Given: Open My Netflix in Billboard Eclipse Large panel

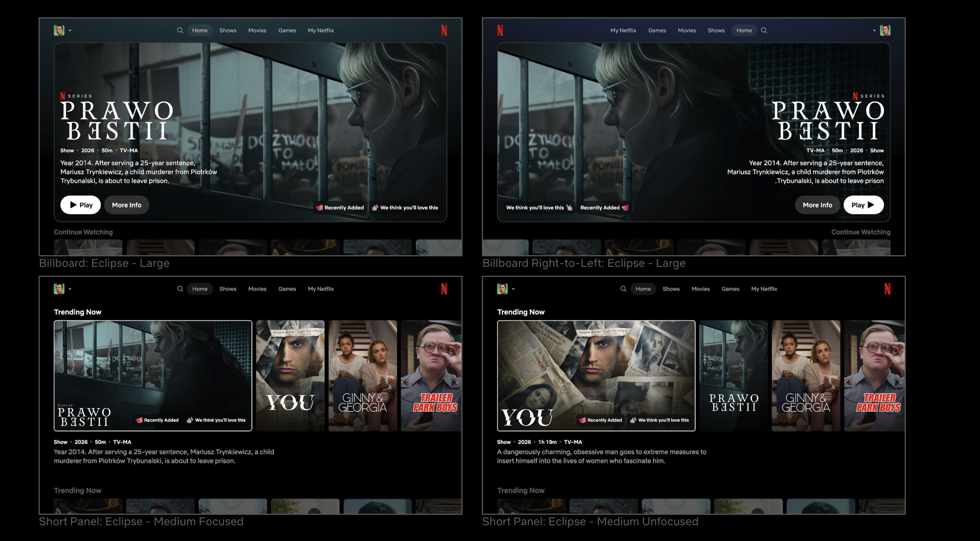Looking at the screenshot, I should click(321, 31).
